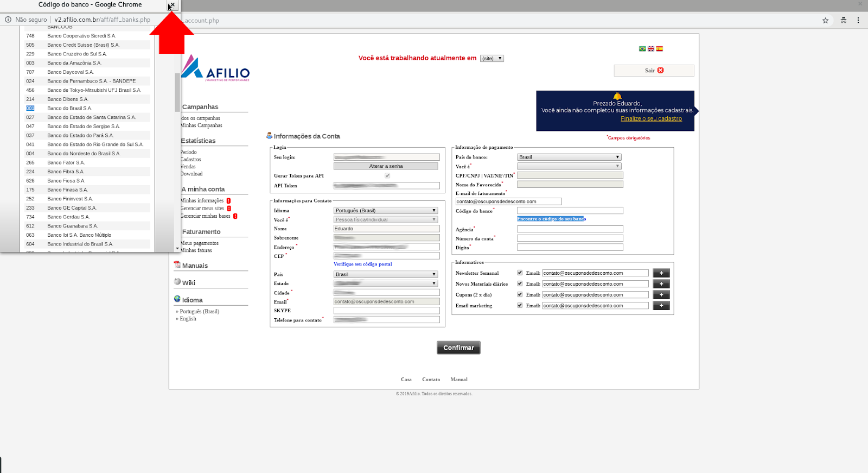
Task: Click the bookmark star icon in Chrome
Action: (825, 20)
